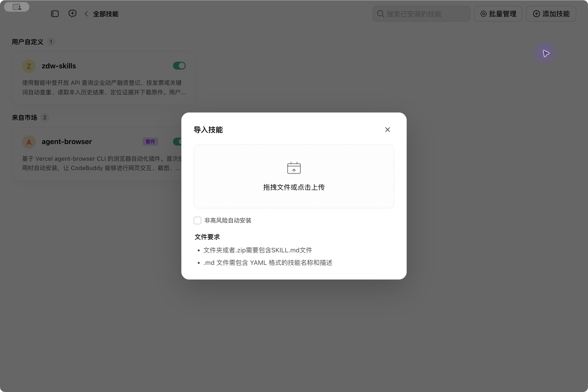Click the 来自市场 section heading
The height and width of the screenshot is (392, 588).
coord(24,118)
